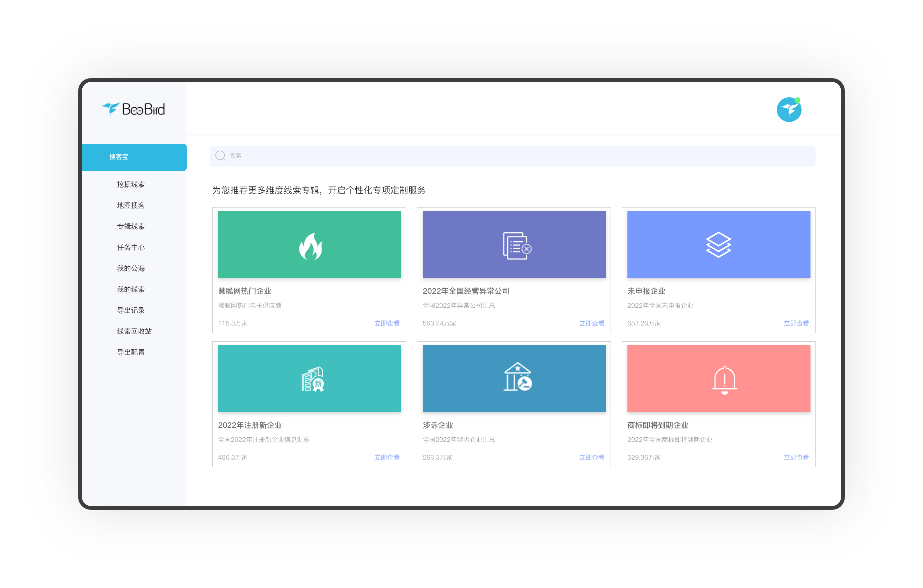Click the search magnifier icon
The width and height of the screenshot is (923, 588).
pyautogui.click(x=220, y=156)
